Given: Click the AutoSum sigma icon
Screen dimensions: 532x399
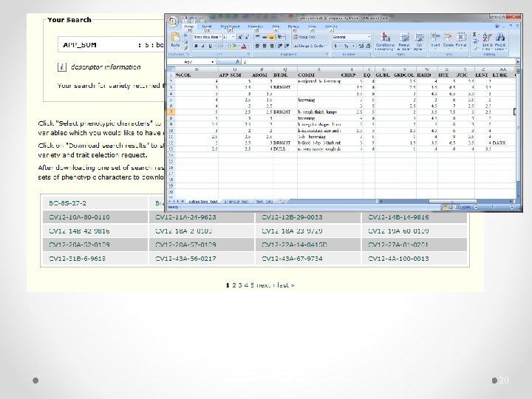Looking at the screenshot, I should click(x=474, y=35).
